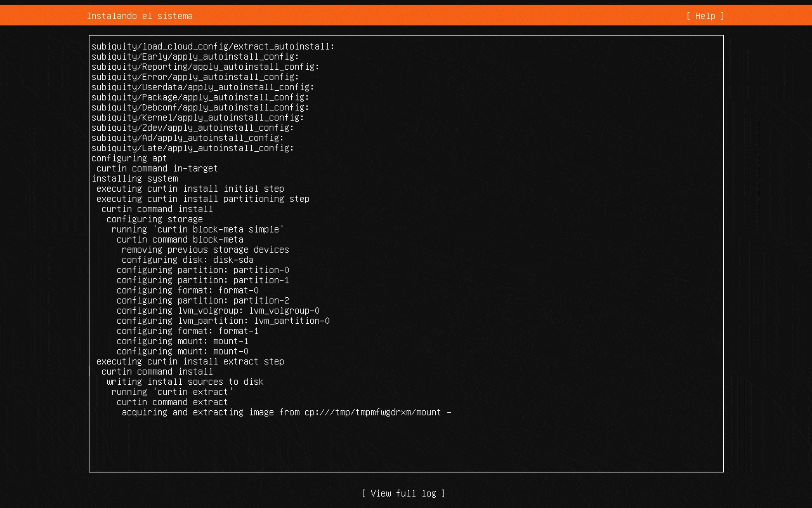812x508 pixels.
Task: Click the 'Instalando el sistema' title
Action: pyautogui.click(x=140, y=16)
